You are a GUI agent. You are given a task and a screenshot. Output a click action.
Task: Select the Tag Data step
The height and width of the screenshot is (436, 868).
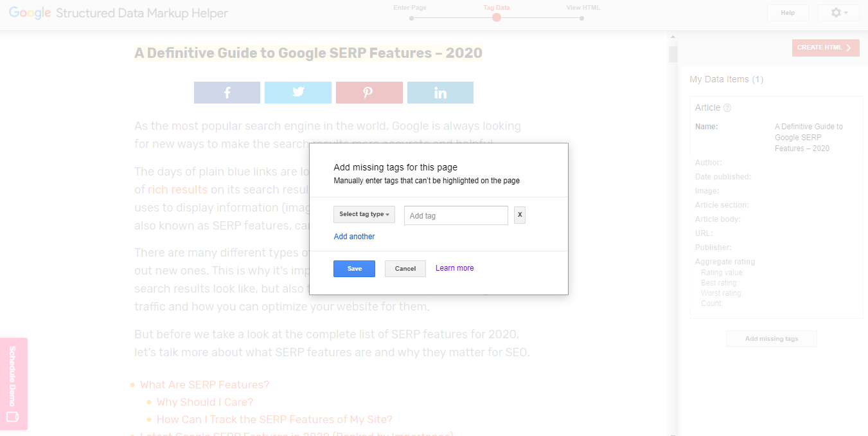496,8
